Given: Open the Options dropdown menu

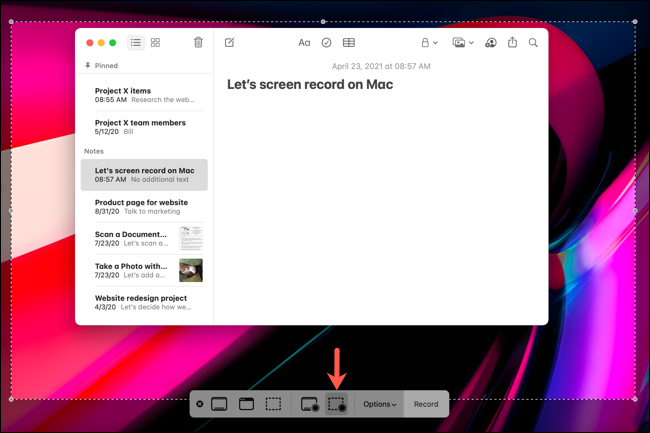Looking at the screenshot, I should pos(379,404).
